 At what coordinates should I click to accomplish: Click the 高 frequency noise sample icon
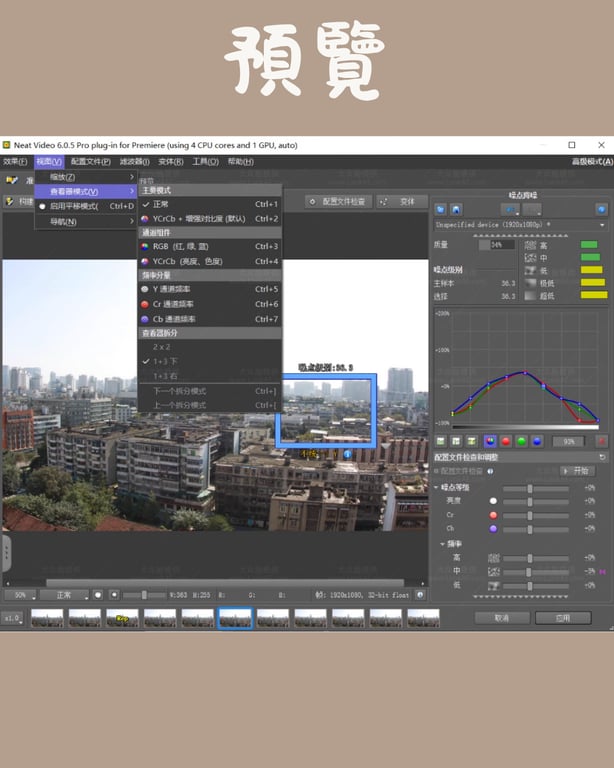coord(530,245)
